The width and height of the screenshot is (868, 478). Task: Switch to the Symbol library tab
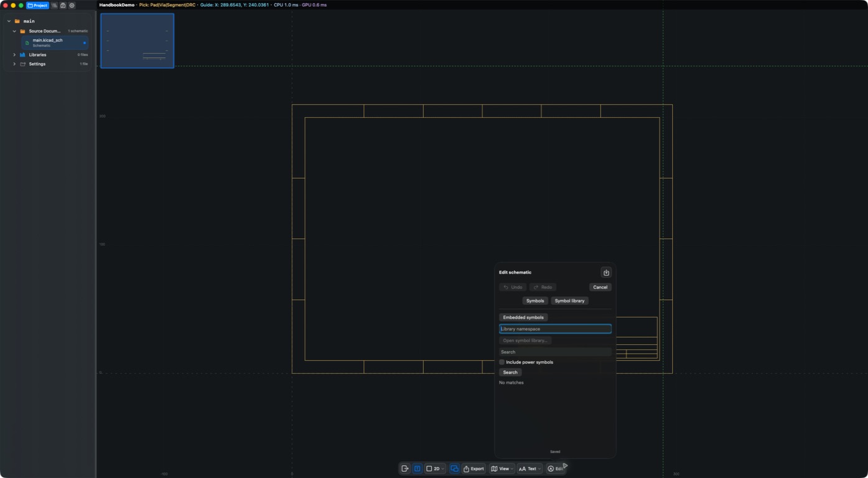point(569,301)
